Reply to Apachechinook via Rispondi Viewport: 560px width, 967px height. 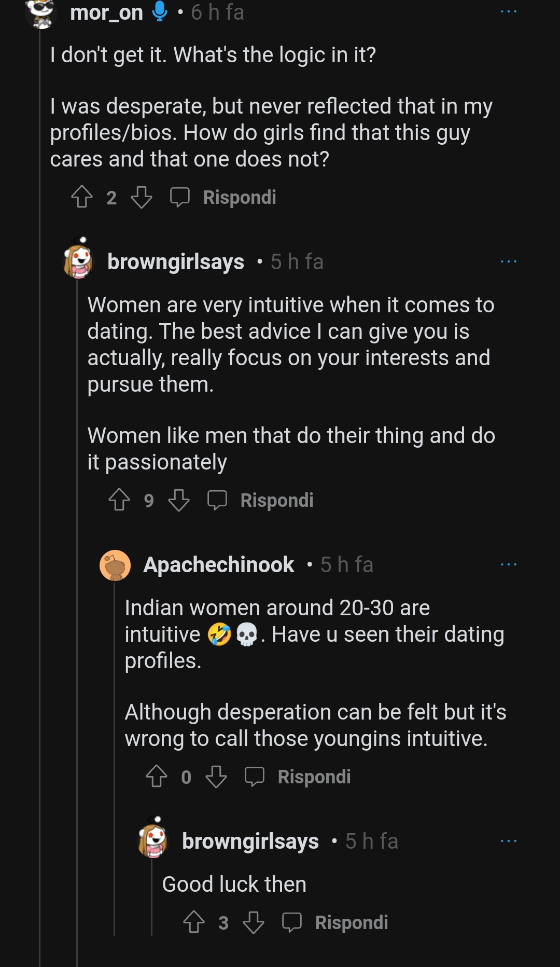point(314,777)
